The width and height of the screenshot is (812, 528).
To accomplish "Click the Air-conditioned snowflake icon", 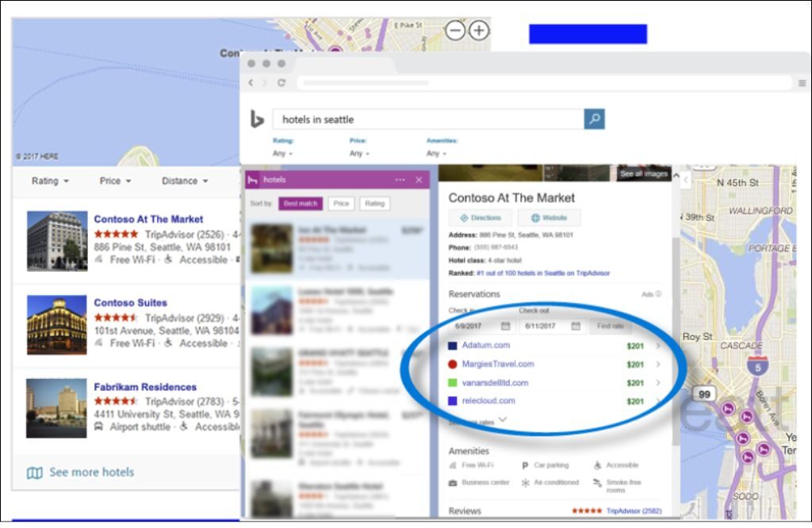I will pyautogui.click(x=525, y=483).
